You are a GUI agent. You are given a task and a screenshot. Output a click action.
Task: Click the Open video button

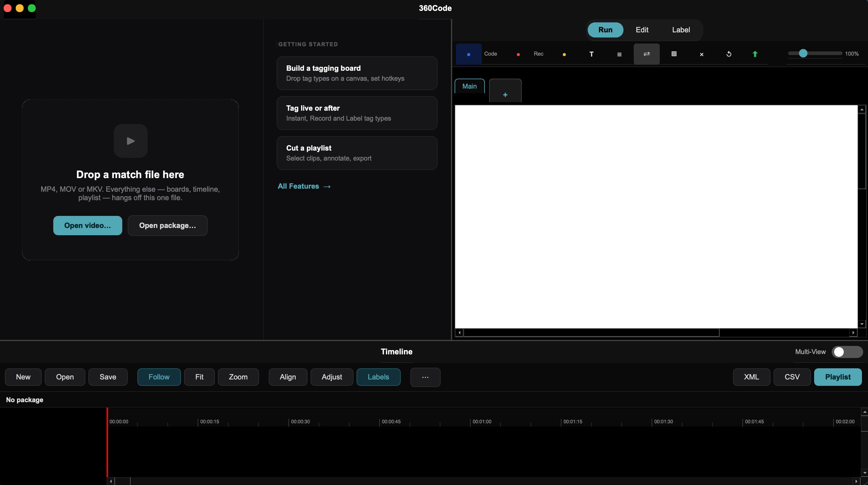[x=87, y=226]
